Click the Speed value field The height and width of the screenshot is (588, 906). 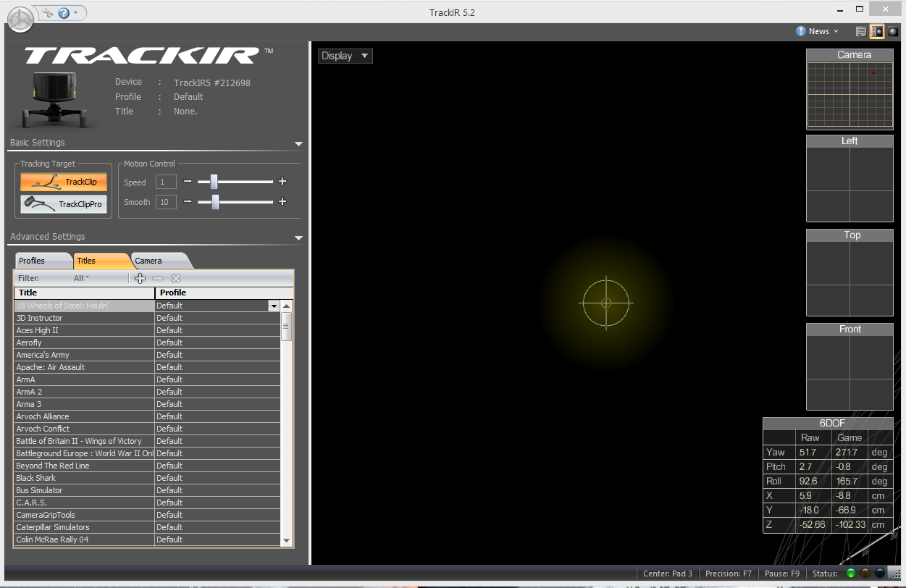(166, 182)
